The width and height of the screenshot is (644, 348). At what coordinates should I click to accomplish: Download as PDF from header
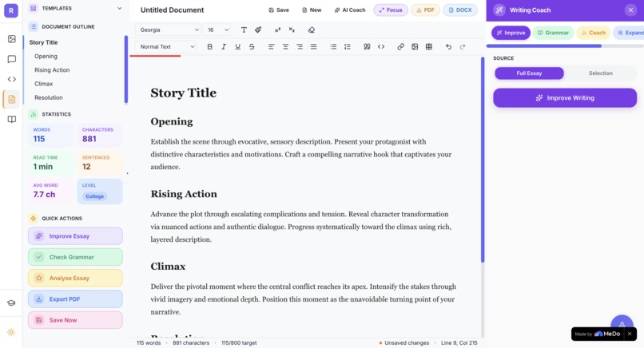(426, 10)
